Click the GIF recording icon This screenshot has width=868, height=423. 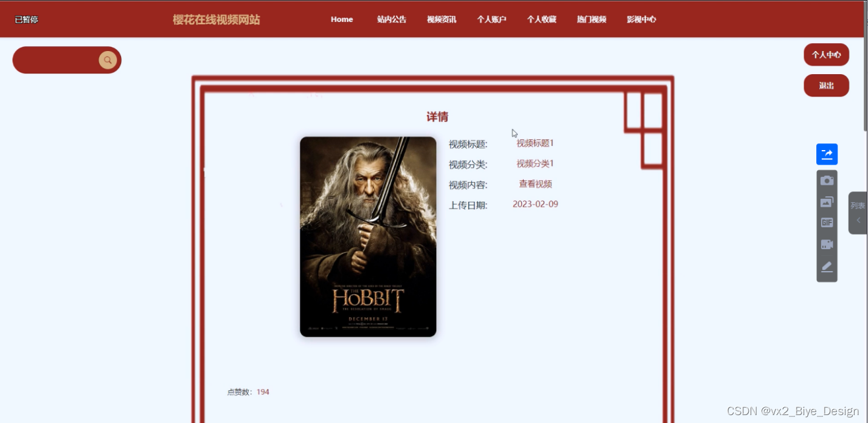coord(827,222)
